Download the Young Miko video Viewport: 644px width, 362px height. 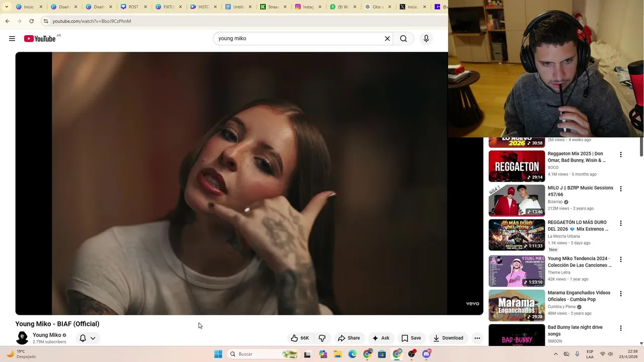[x=448, y=338]
